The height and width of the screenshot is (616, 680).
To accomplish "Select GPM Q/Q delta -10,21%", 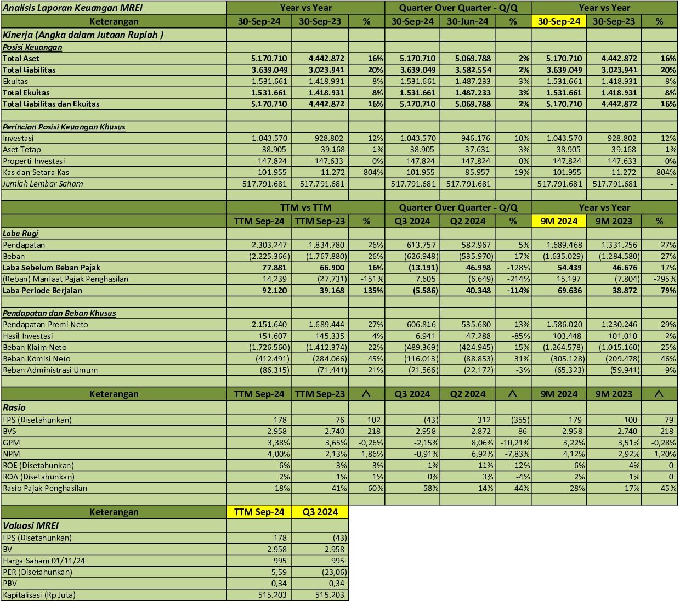I will (x=515, y=442).
